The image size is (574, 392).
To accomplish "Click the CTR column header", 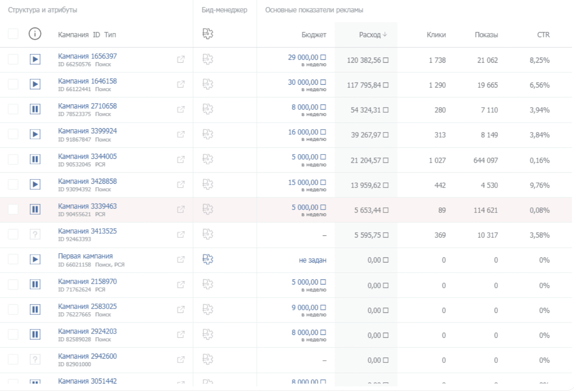I will [x=543, y=35].
